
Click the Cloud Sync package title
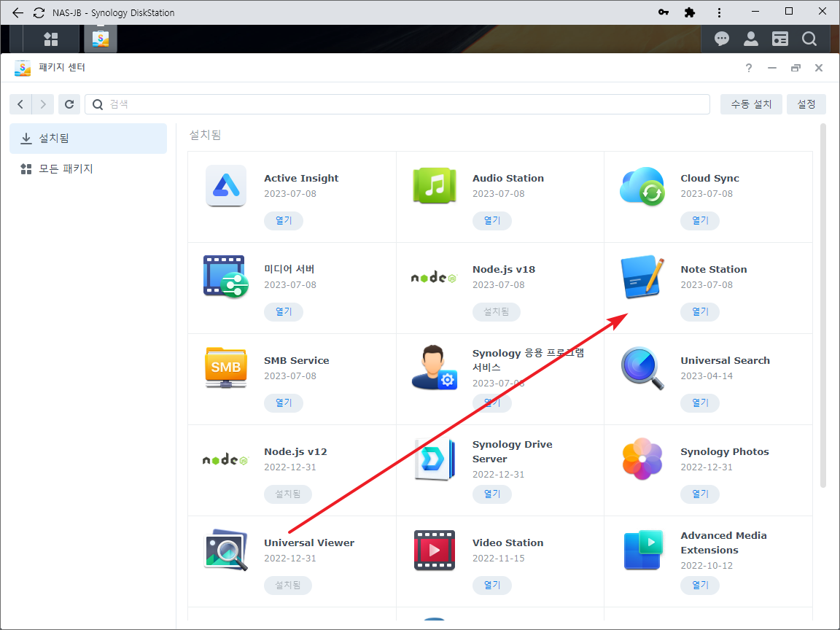[709, 179]
